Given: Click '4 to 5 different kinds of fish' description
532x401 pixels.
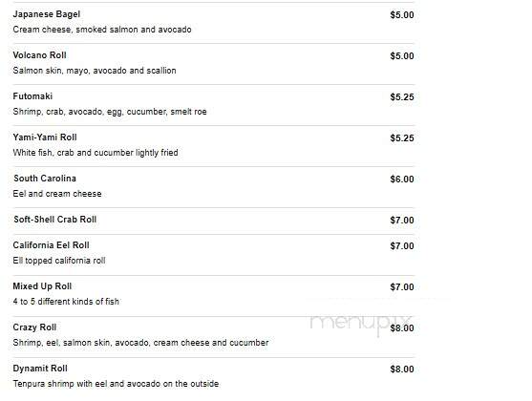Looking at the screenshot, I should 66,302.
